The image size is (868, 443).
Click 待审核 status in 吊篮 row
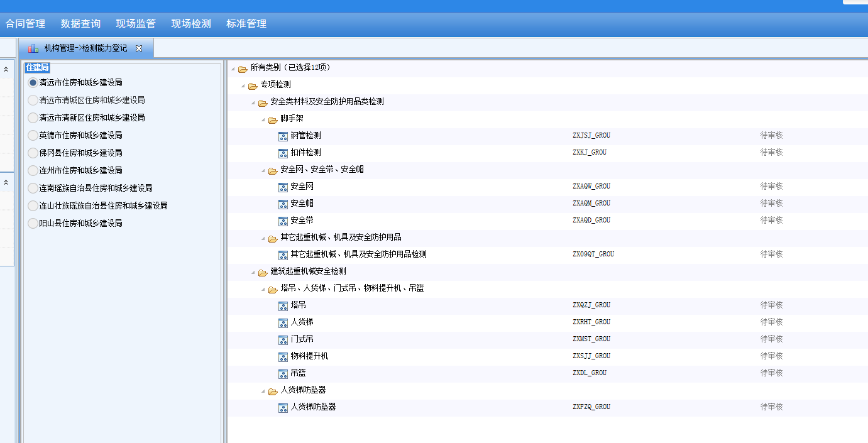[771, 373]
